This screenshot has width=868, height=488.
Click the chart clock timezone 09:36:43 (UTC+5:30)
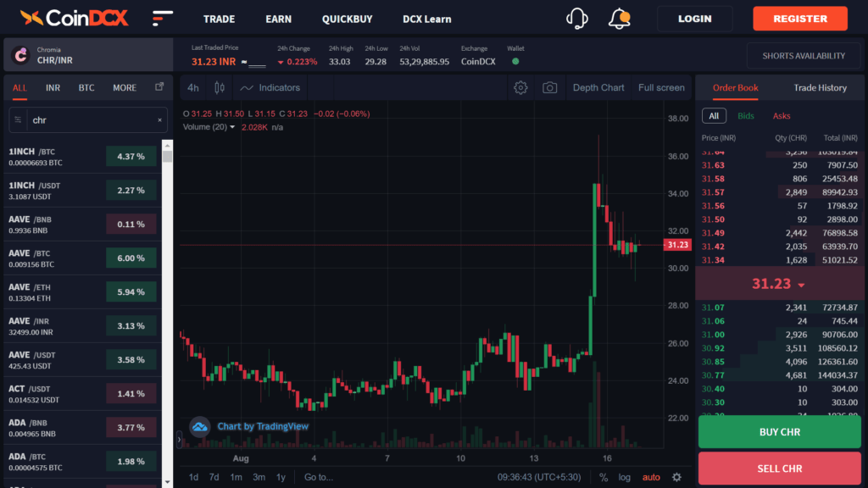coord(538,477)
